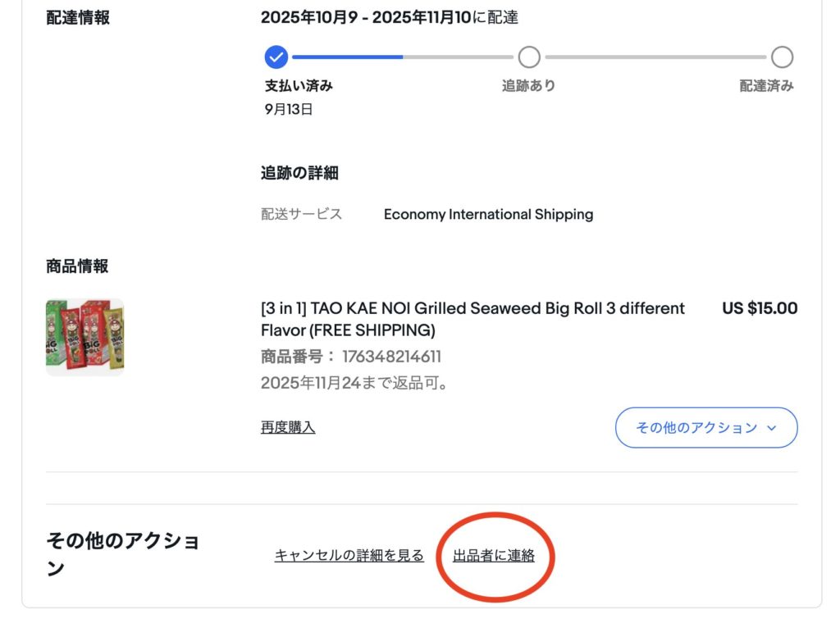This screenshot has width=840, height=637.
Task: Click the blue checkmark paid-status icon
Action: point(276,57)
